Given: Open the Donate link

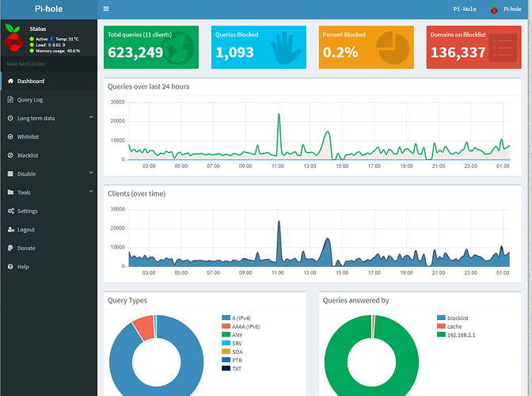Looking at the screenshot, I should pos(49,248).
